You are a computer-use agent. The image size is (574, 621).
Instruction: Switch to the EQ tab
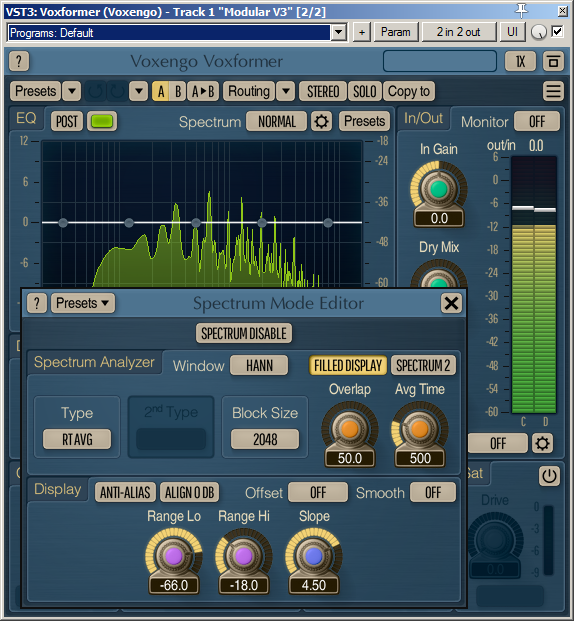26,118
